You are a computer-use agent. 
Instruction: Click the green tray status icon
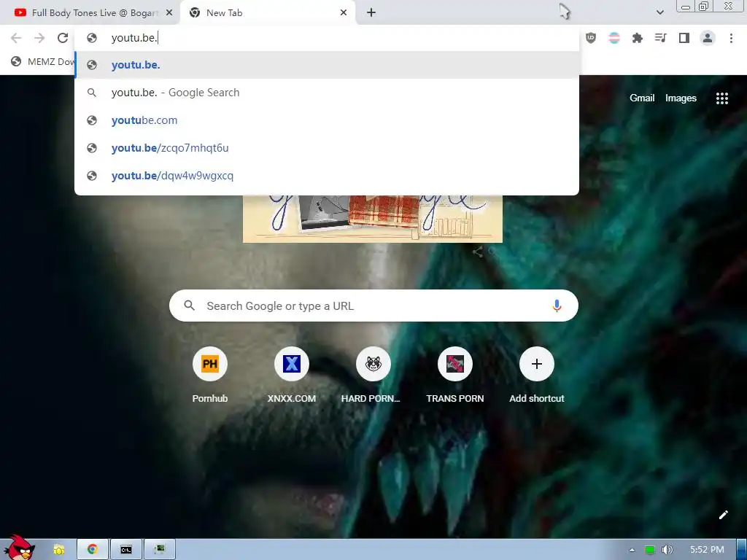pyautogui.click(x=649, y=550)
